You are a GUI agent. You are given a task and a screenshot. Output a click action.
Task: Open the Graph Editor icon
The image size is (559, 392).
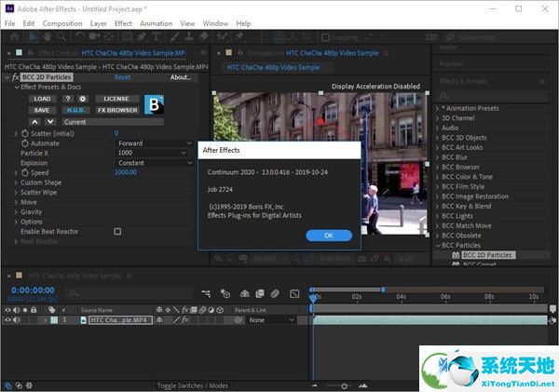coord(294,293)
